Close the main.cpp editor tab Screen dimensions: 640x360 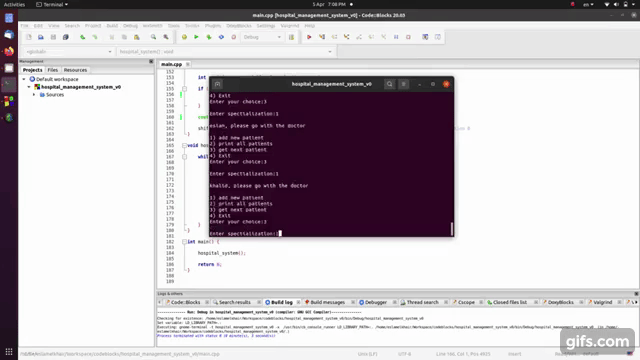coord(188,64)
